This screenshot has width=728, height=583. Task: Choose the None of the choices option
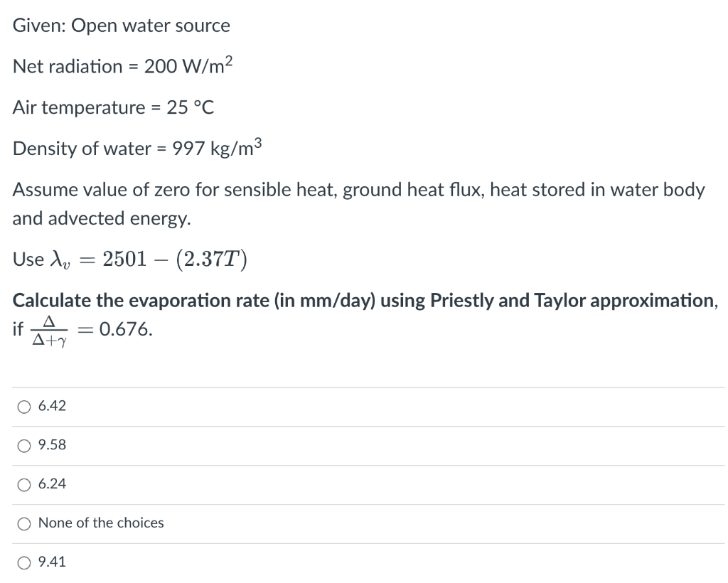23,523
